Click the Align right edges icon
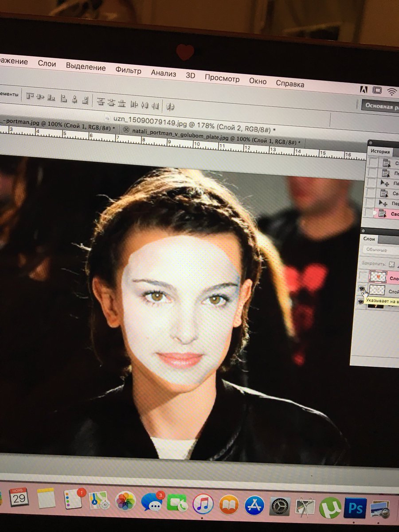The image size is (399, 532). point(85,100)
